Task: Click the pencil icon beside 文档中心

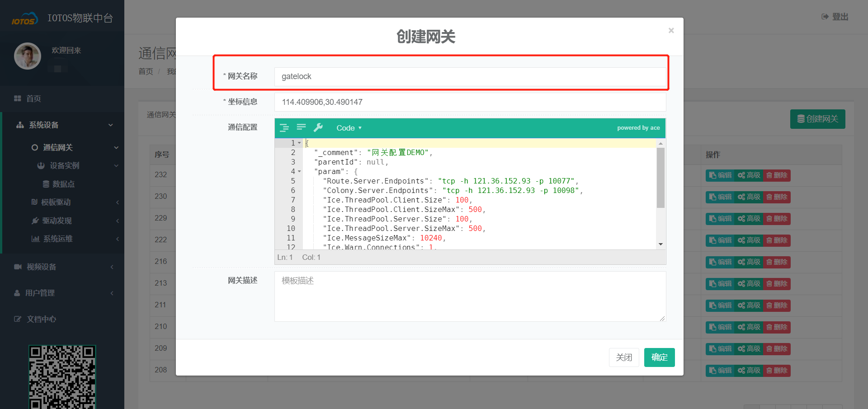Action: pyautogui.click(x=18, y=320)
